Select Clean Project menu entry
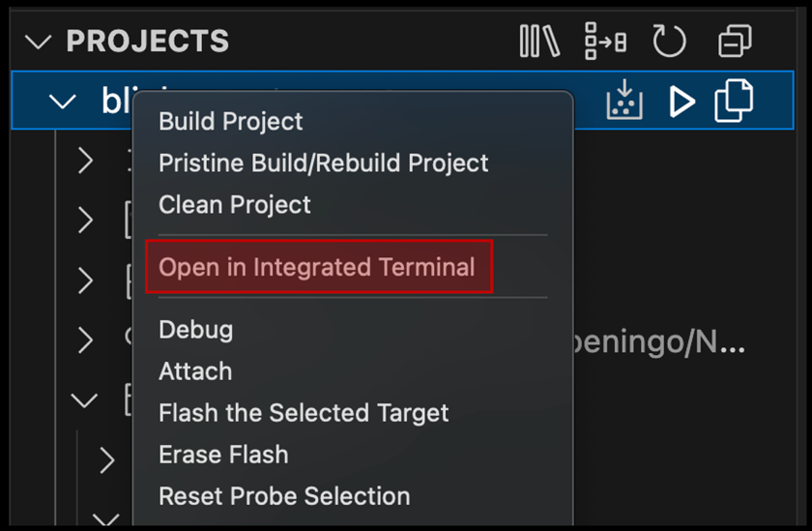 [234, 204]
